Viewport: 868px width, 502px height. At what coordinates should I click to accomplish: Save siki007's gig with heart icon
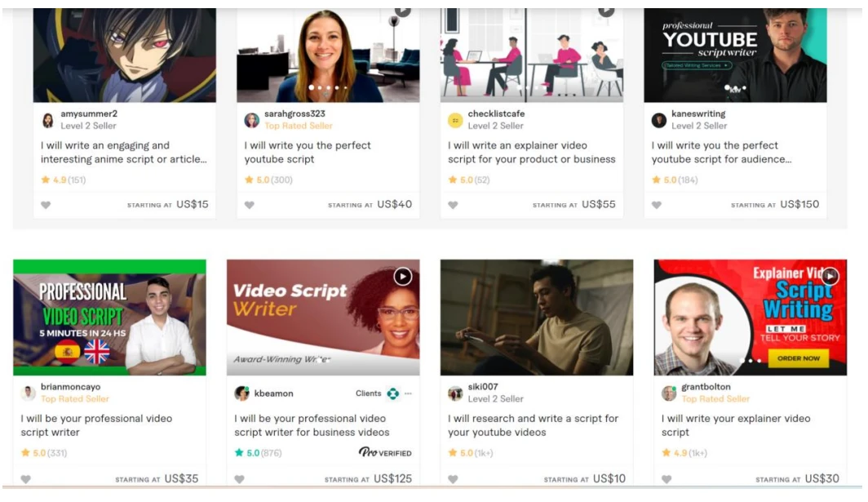(453, 479)
